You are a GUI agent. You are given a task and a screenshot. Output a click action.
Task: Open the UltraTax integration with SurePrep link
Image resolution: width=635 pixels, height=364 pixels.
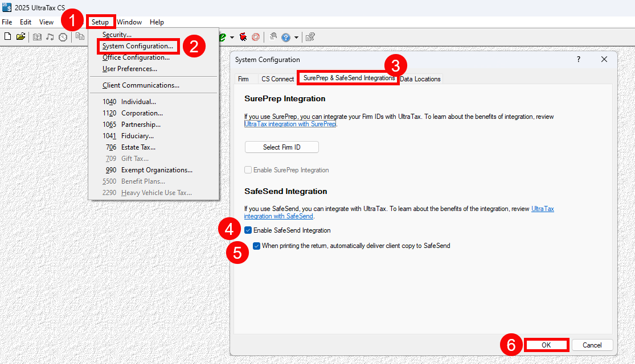coord(290,123)
